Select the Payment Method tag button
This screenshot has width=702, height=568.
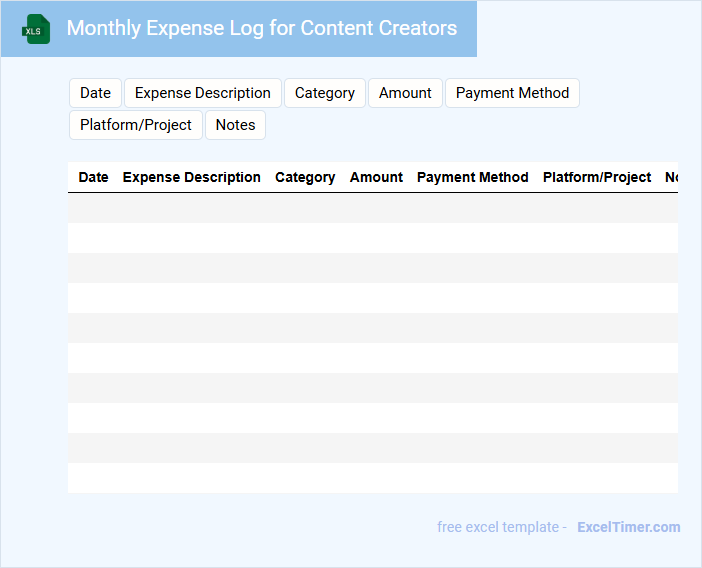click(512, 93)
